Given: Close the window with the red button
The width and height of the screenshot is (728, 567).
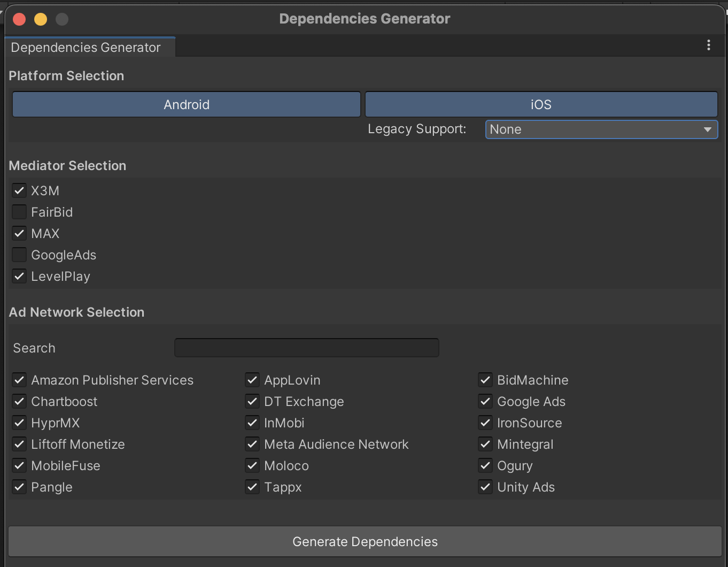Looking at the screenshot, I should tap(19, 19).
